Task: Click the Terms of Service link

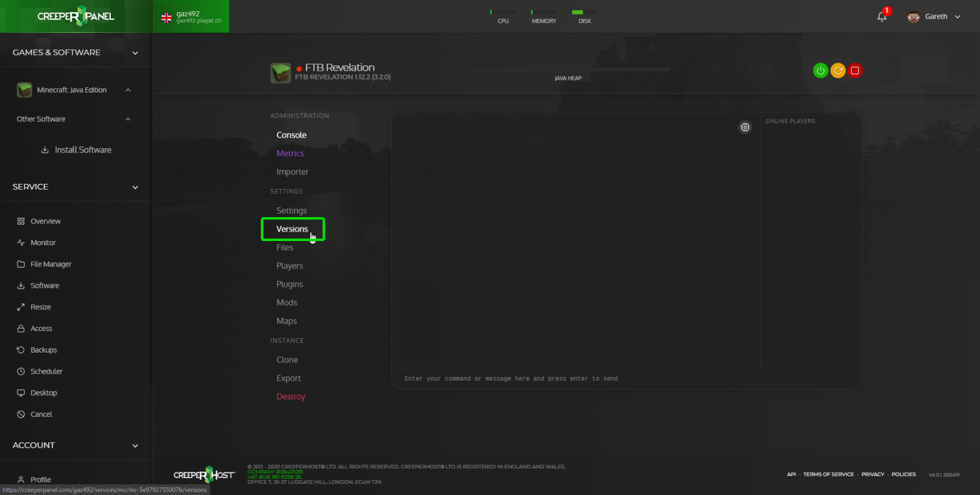Action: [828, 475]
